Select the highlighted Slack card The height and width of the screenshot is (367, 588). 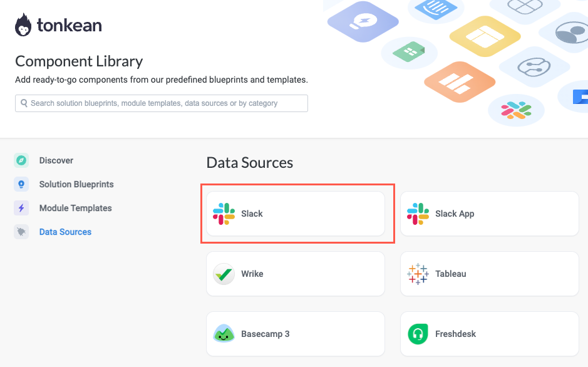click(x=297, y=214)
